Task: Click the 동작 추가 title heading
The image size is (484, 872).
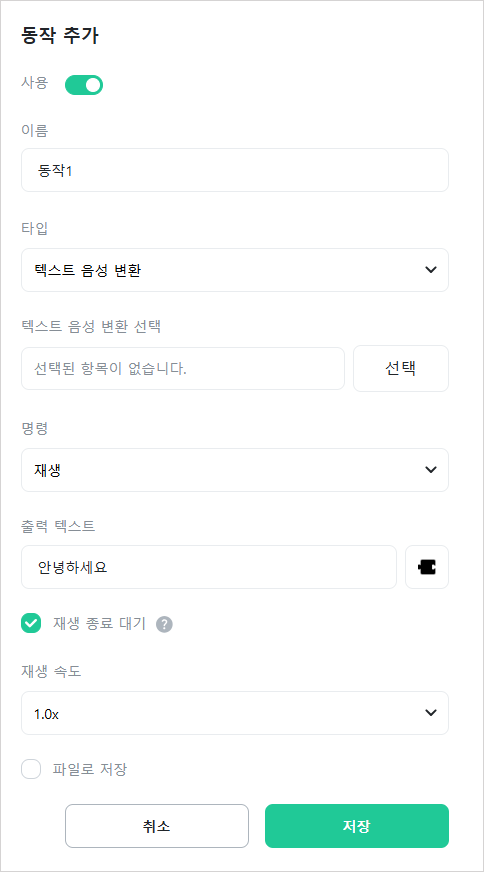Action: 60,36
